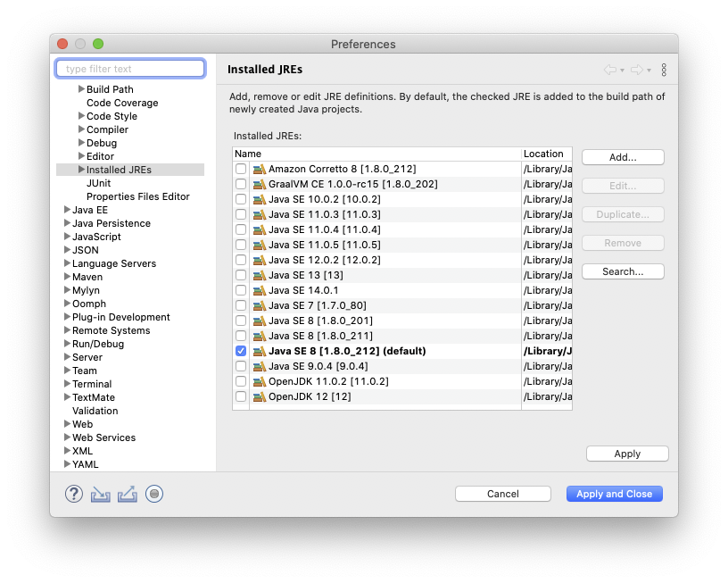
Task: Check the Amazon Corretto 8 checkbox
Action: click(241, 169)
